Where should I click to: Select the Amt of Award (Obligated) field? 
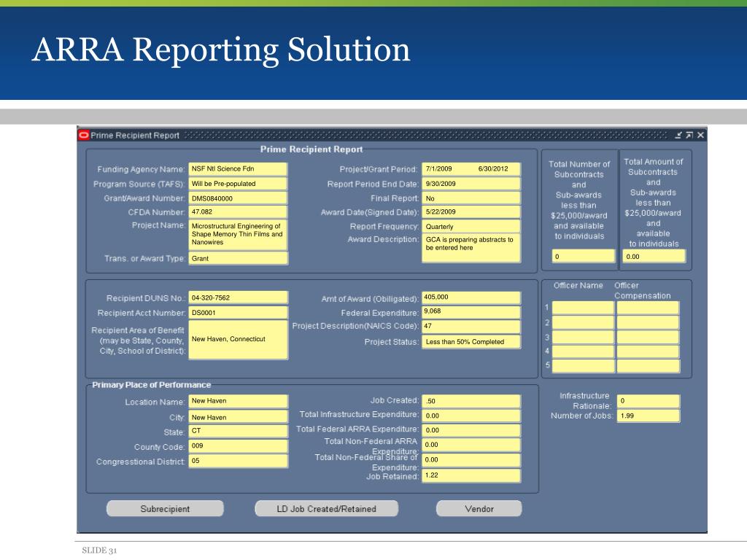(x=471, y=298)
